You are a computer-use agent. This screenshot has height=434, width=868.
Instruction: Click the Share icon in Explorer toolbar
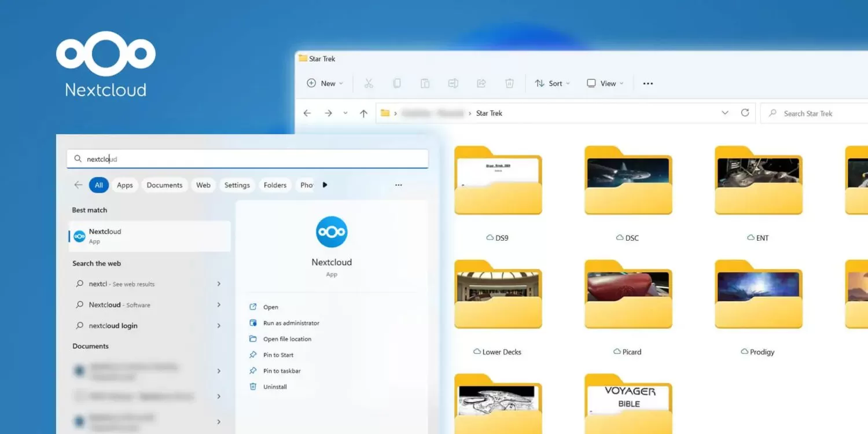click(x=481, y=83)
